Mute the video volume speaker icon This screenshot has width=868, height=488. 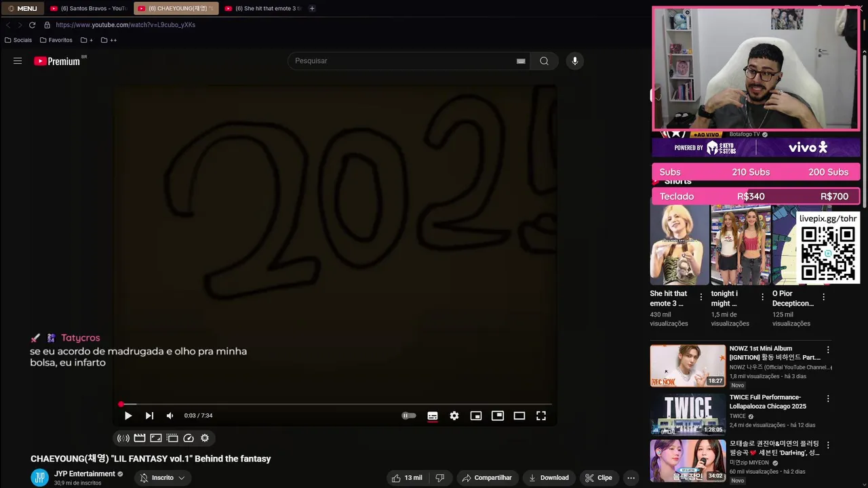(x=170, y=415)
